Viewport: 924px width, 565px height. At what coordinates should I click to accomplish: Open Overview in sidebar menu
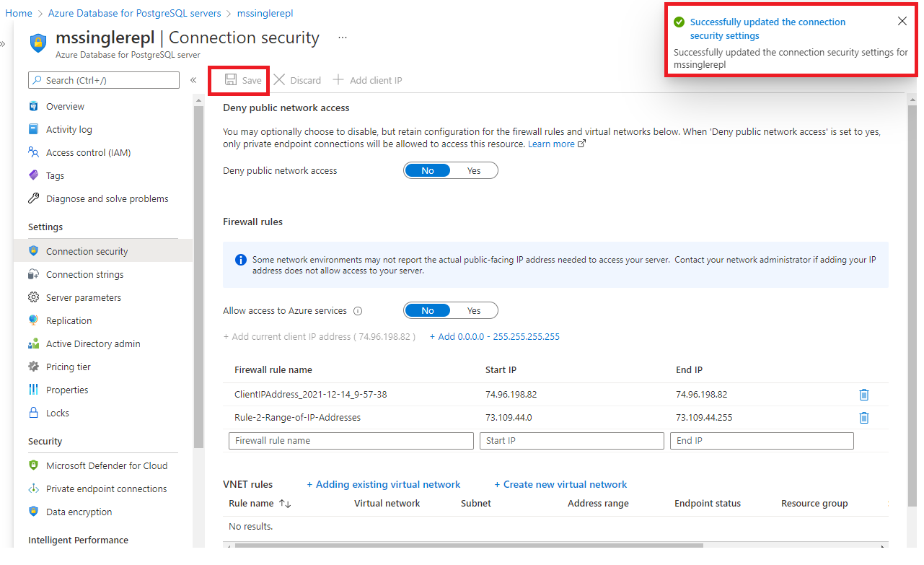click(x=65, y=106)
